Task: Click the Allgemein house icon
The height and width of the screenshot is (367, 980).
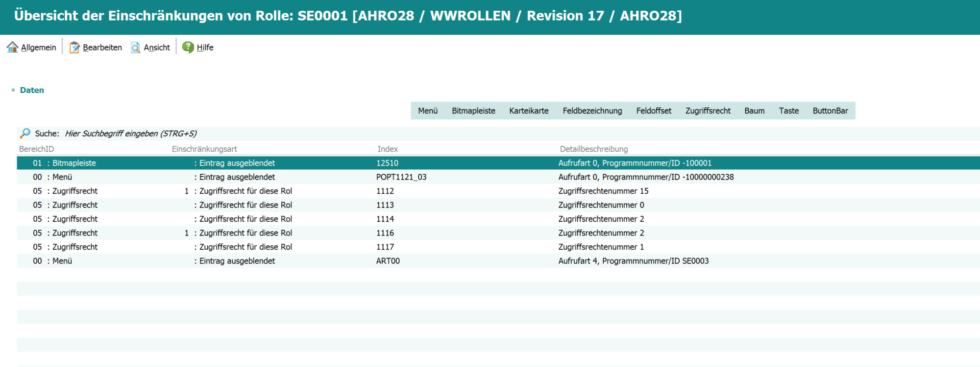Action: pos(12,47)
